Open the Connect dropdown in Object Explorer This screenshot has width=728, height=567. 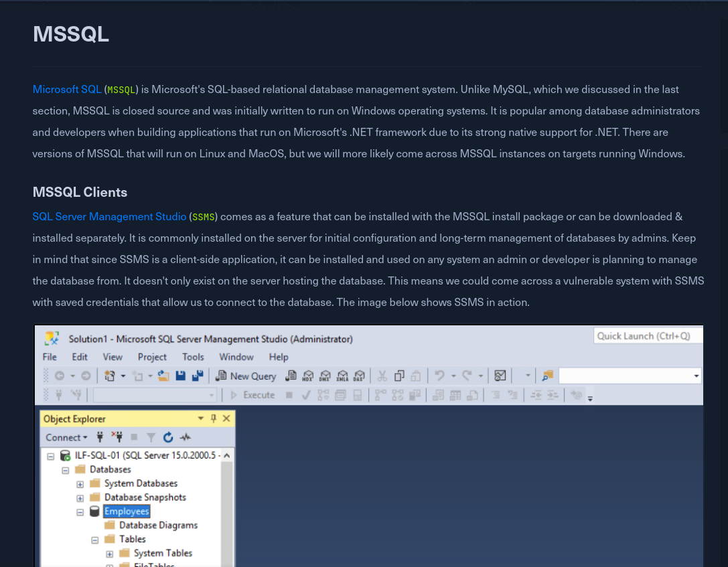pos(66,437)
